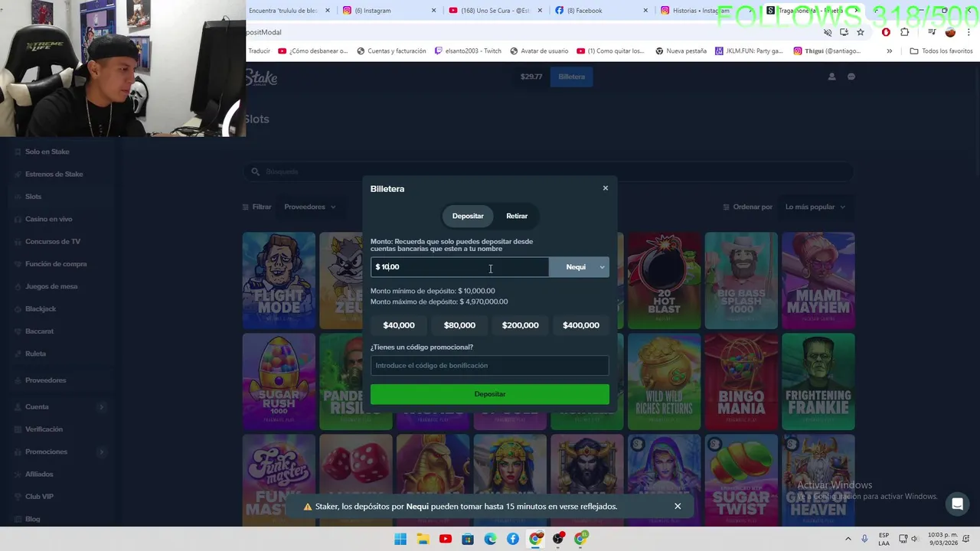Screen dimensions: 980x551
Task: Open Afiliados in sidebar
Action: [39, 474]
